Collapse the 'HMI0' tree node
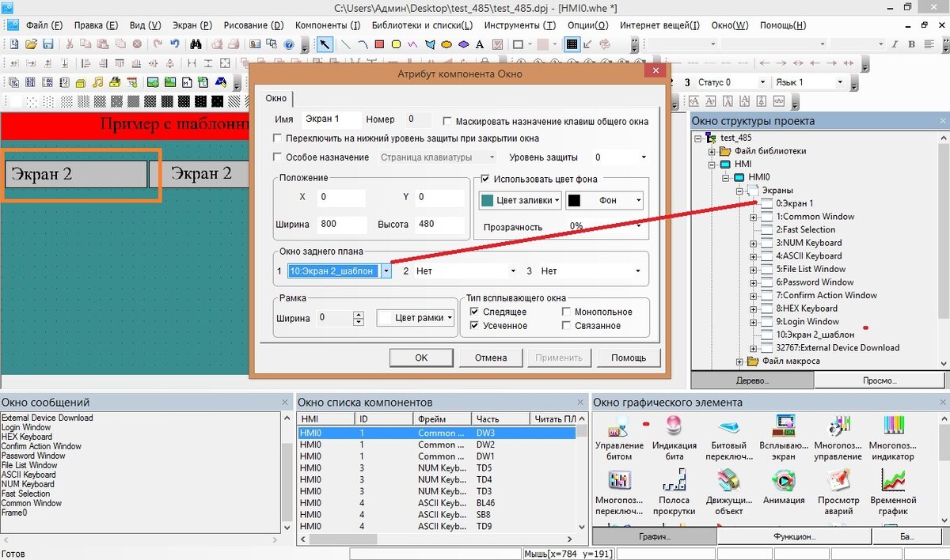 [x=727, y=177]
